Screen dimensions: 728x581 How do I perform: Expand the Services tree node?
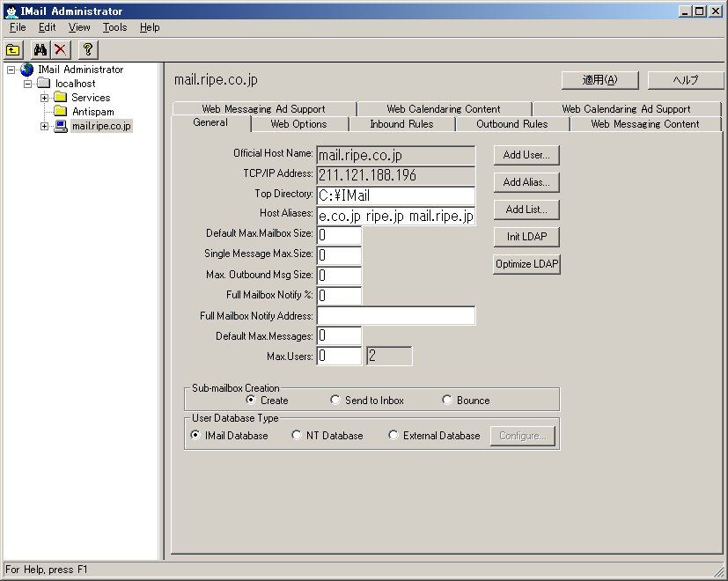point(45,98)
